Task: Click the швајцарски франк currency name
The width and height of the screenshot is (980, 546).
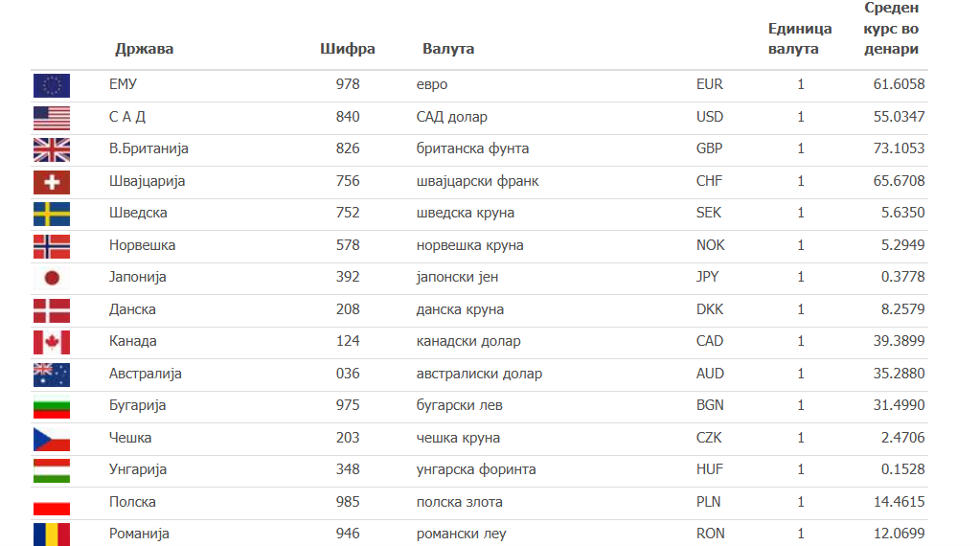Action: 477,181
